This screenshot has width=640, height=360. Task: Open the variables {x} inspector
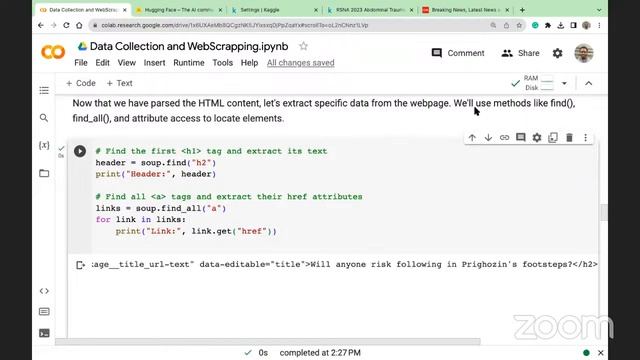click(44, 145)
